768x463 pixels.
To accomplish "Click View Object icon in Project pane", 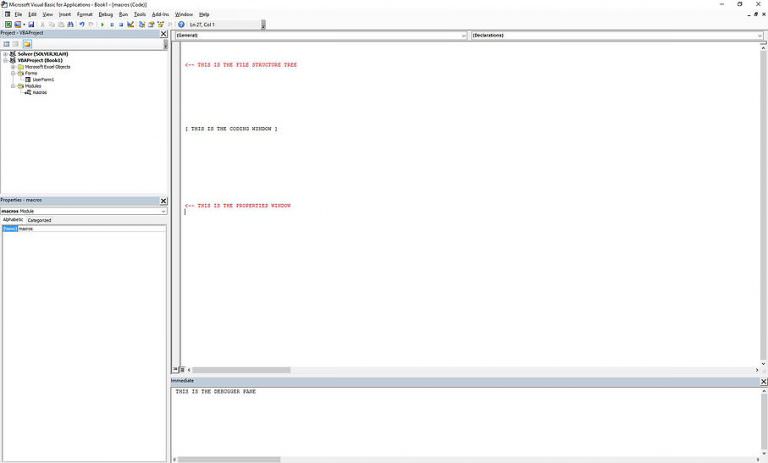I will 16,44.
